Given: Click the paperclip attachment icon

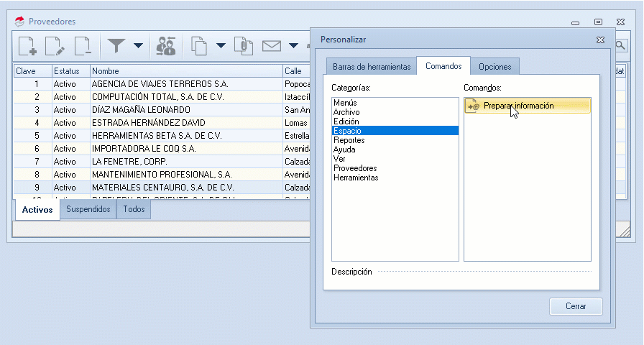Looking at the screenshot, I should [x=244, y=47].
